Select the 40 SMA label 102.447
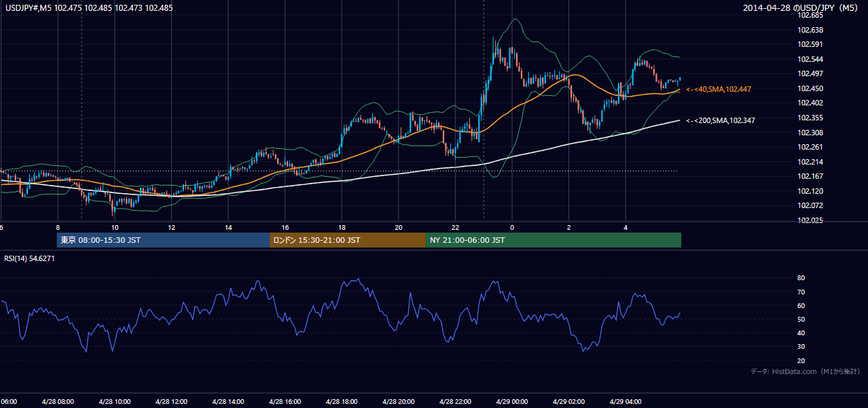Image resolution: width=868 pixels, height=408 pixels. (x=719, y=89)
